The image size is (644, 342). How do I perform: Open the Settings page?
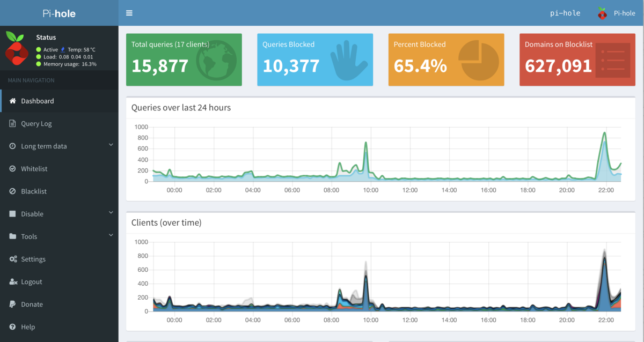click(59, 259)
